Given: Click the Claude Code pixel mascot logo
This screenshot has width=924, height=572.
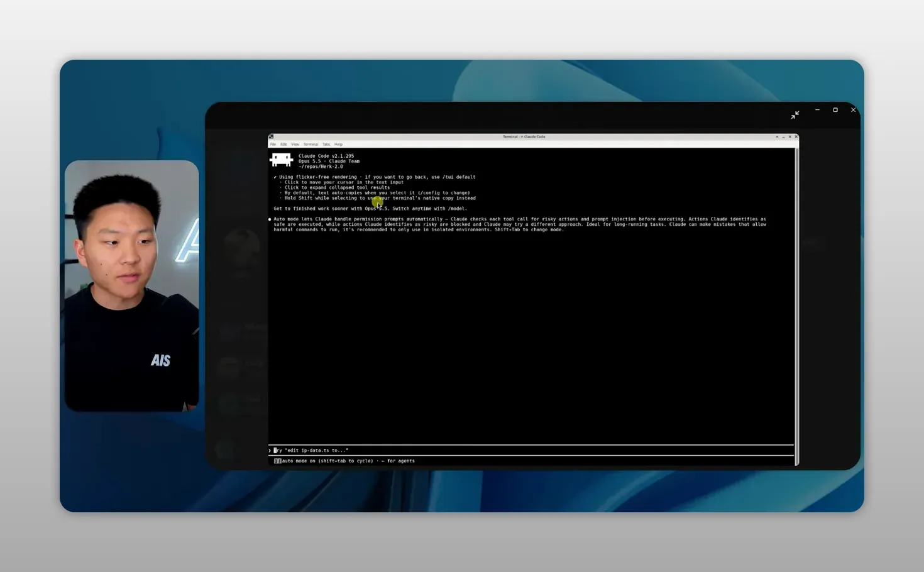Looking at the screenshot, I should coord(281,160).
